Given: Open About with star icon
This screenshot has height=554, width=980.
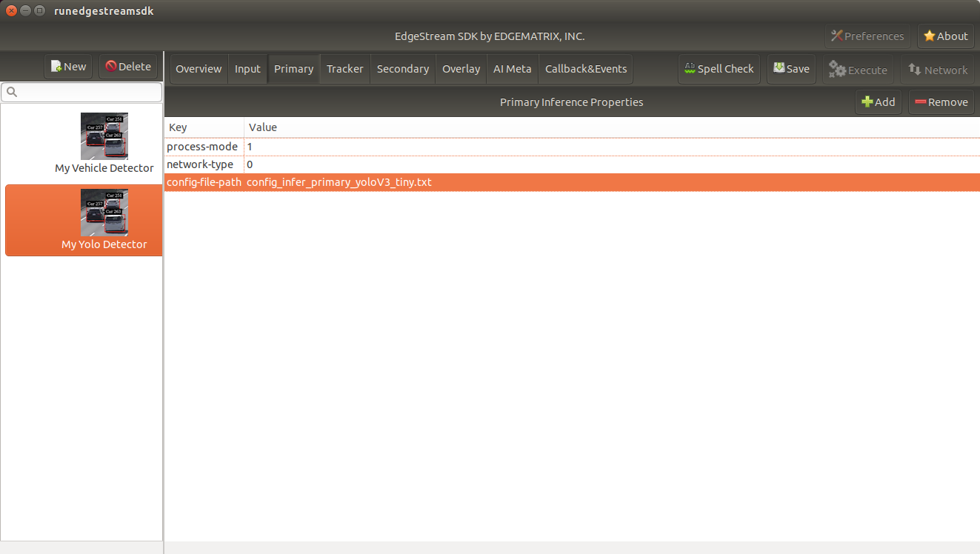Looking at the screenshot, I should pos(946,36).
